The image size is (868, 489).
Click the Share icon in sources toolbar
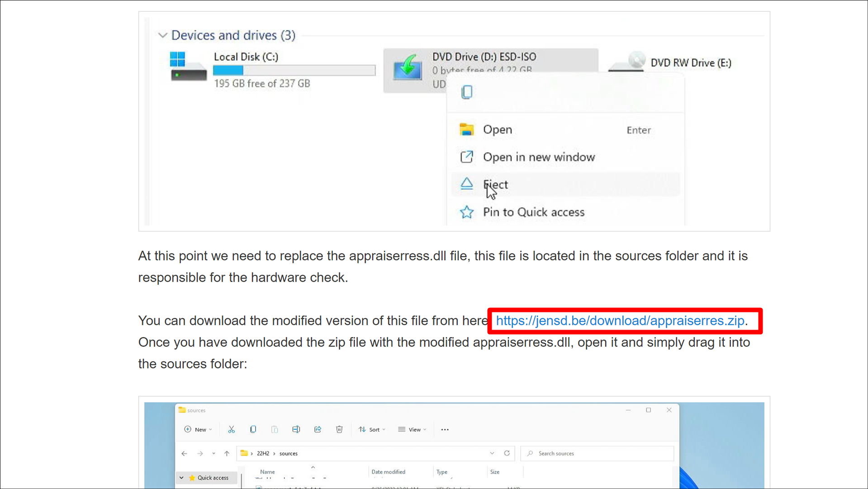pos(318,429)
